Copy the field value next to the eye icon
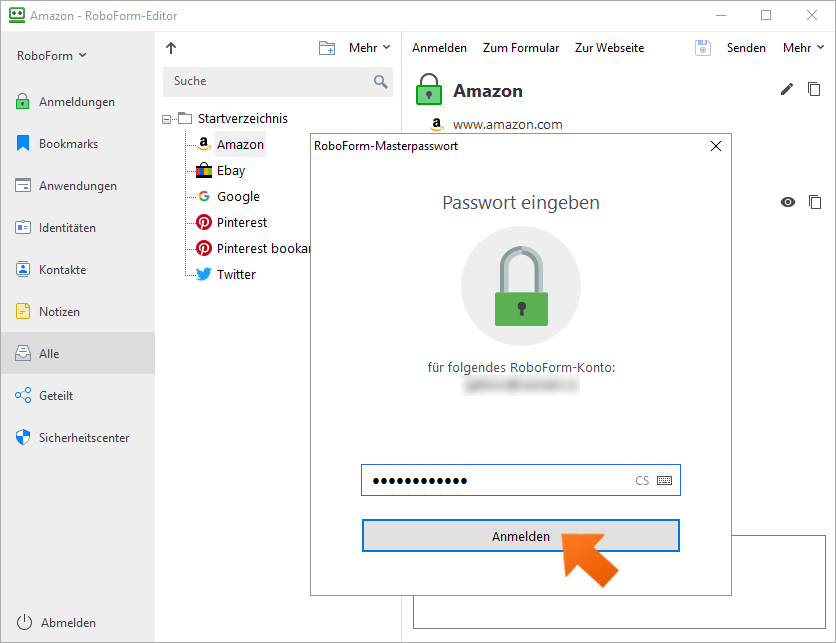This screenshot has width=836, height=643. 815,202
